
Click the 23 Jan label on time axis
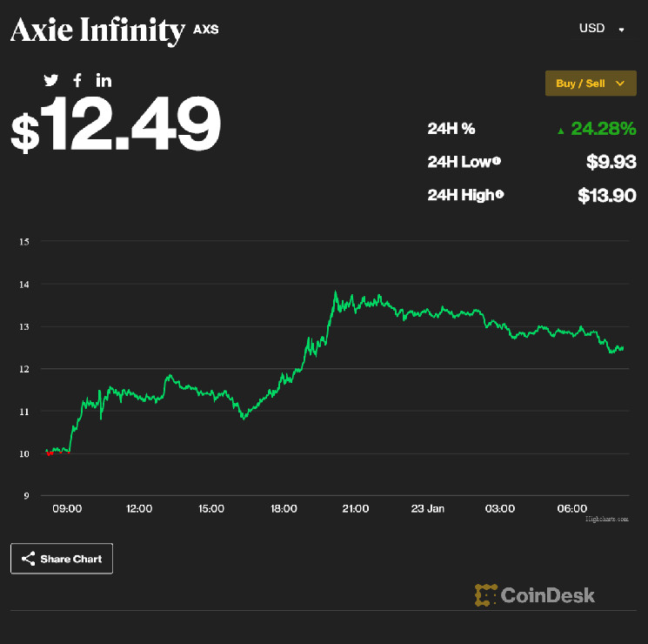(426, 509)
